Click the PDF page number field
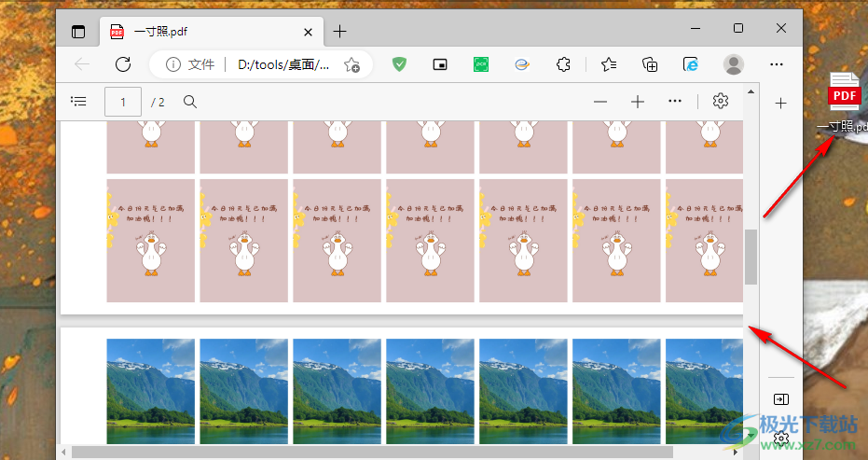 [x=123, y=102]
